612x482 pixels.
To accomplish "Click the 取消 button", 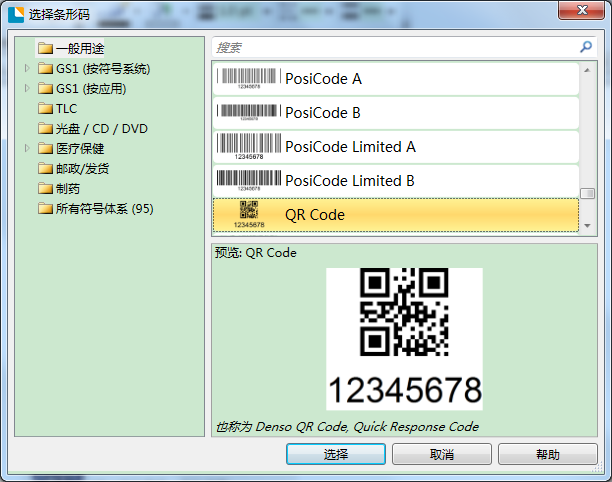I will (x=442, y=454).
